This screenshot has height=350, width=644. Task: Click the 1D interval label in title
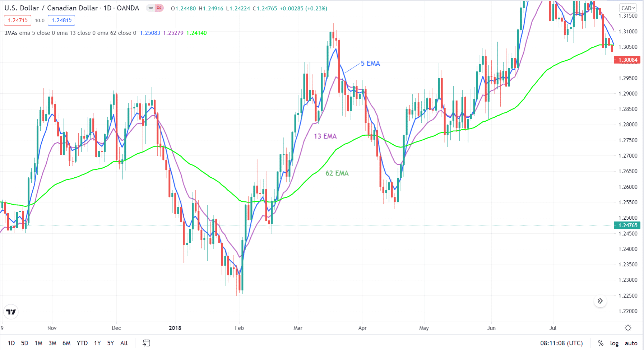[107, 8]
